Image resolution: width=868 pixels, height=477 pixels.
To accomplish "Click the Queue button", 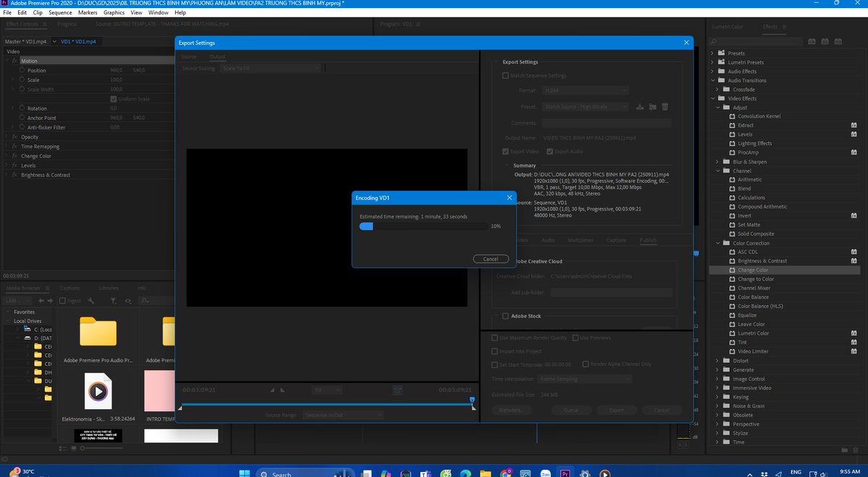I will (571, 410).
